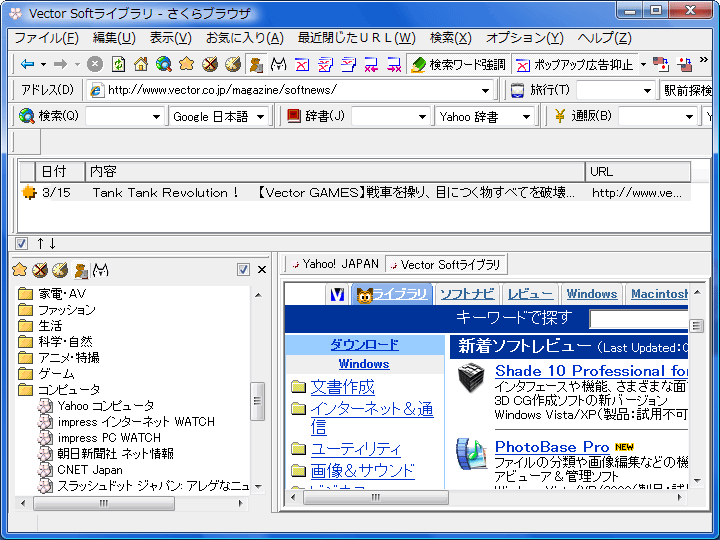Go to the home page via house icon
This screenshot has width=720, height=540.
(141, 64)
